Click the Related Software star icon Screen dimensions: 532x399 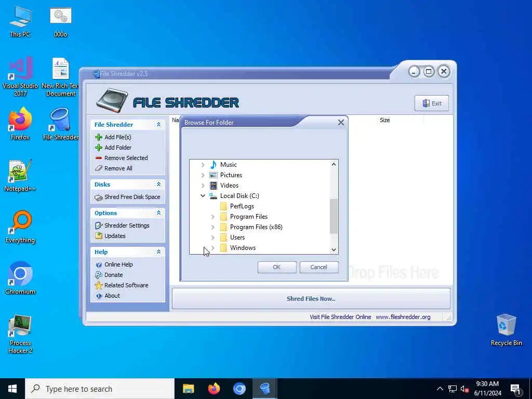(98, 285)
